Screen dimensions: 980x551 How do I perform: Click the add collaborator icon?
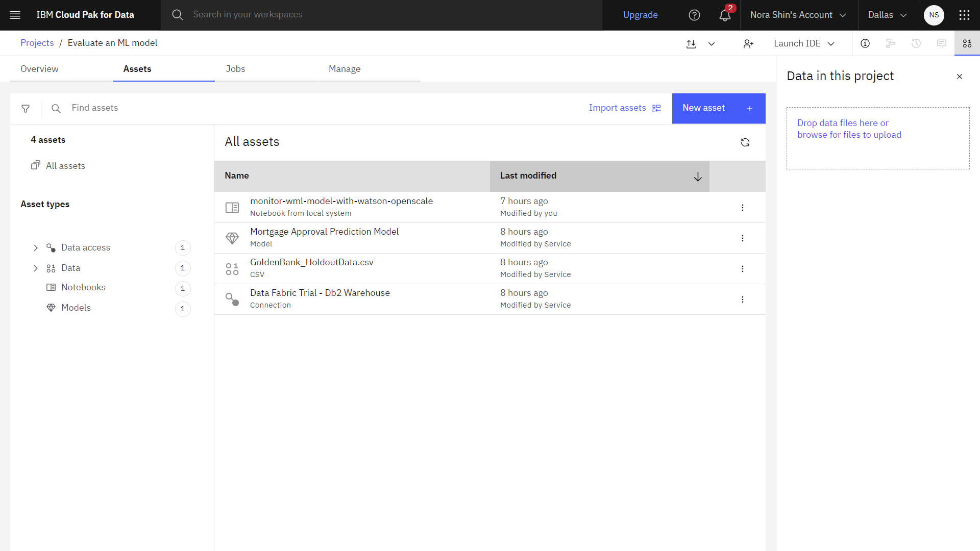coord(748,44)
